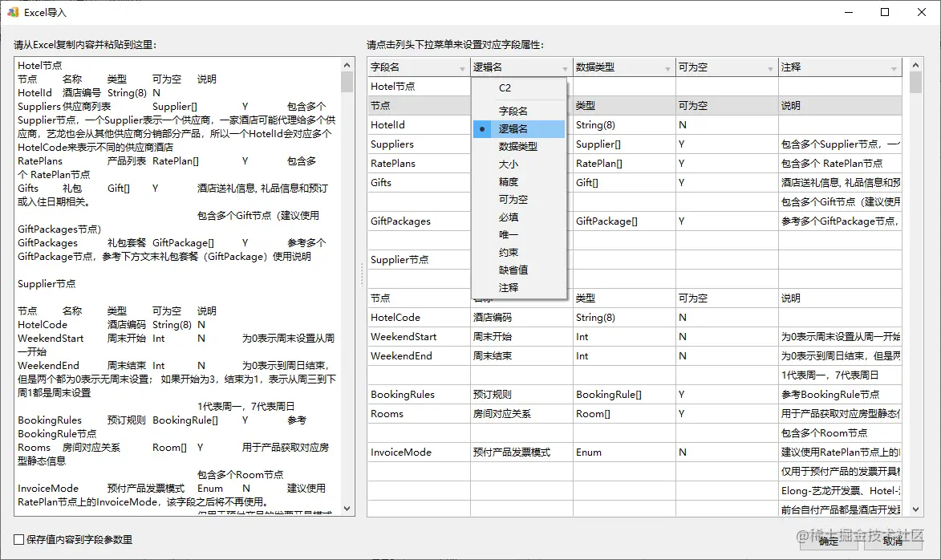The height and width of the screenshot is (560, 941).
Task: Click the paste box scrollbar thumb
Action: (347, 82)
